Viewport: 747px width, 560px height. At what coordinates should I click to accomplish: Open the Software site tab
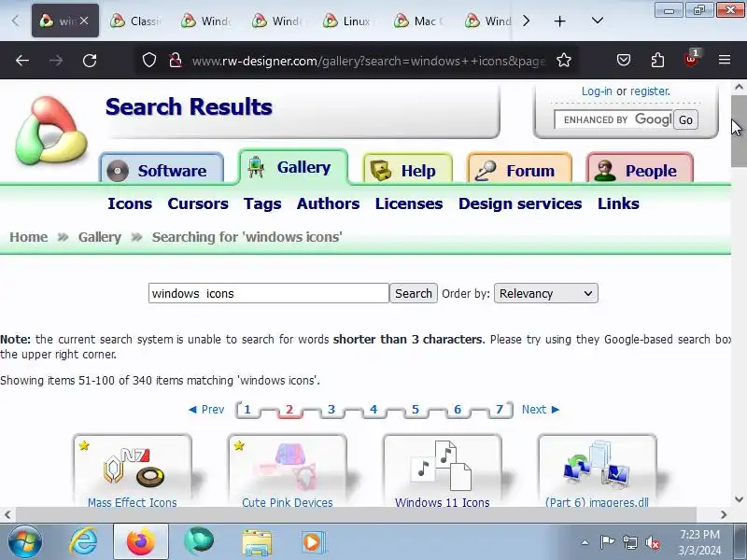(x=162, y=169)
